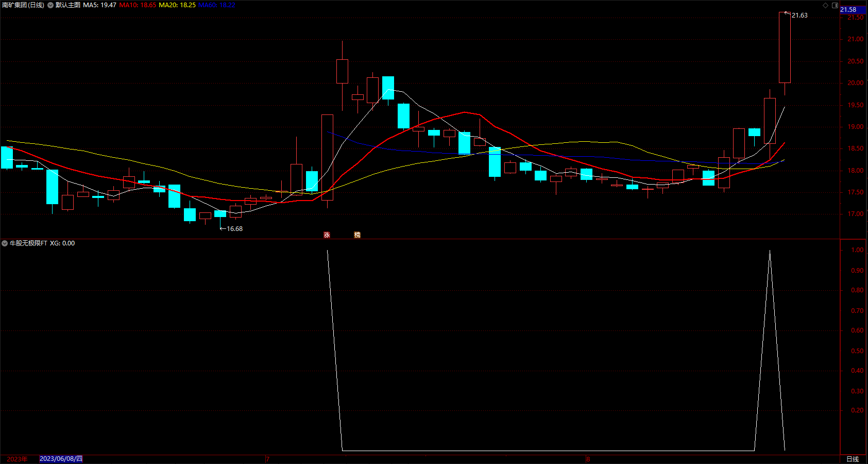Click the MA10: 18.65 indicator label

pos(138,5)
